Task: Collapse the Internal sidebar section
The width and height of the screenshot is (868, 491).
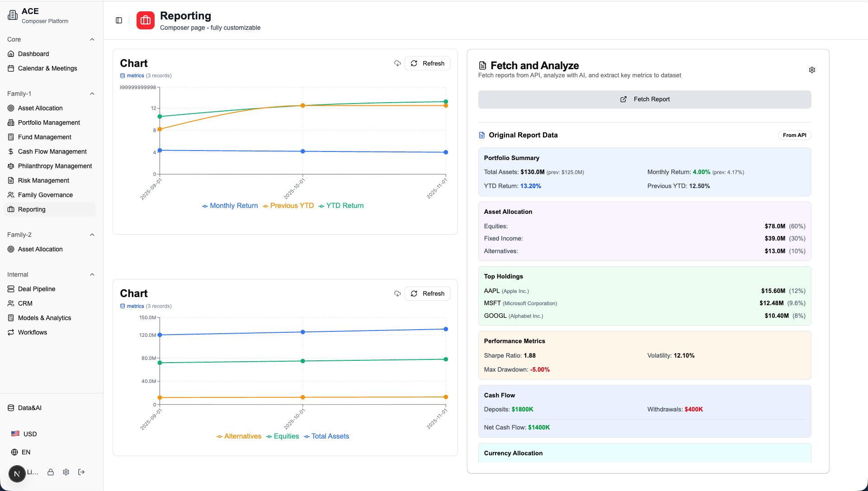Action: (92, 274)
